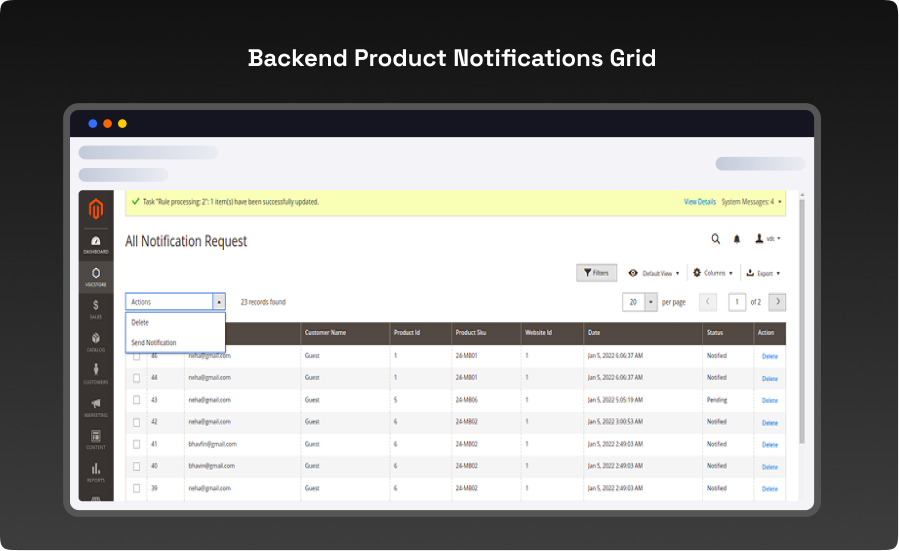Open the Marketing sidebar icon

[x=96, y=406]
